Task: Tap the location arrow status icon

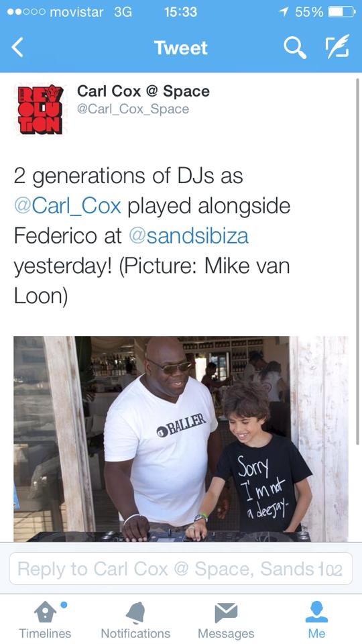Action: (283, 12)
